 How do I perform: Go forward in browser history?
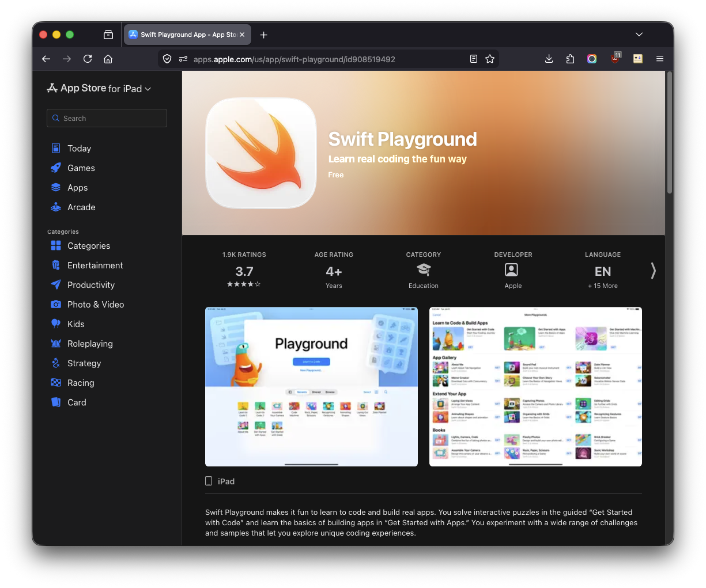point(67,59)
